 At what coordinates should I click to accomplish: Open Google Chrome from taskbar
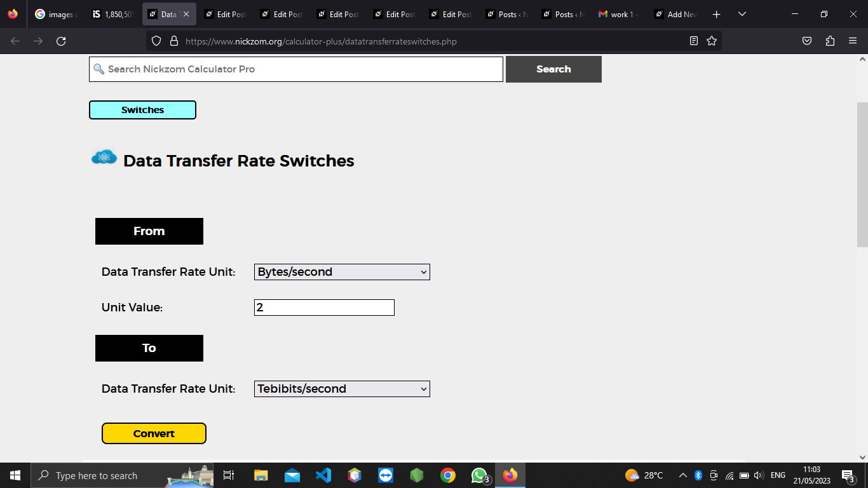(x=448, y=475)
